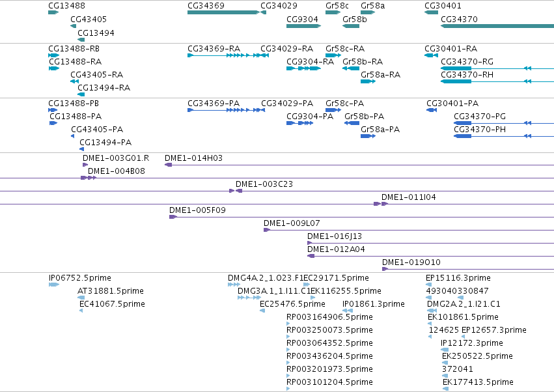
Task: Click transcript label CG13494-RA
Action: [x=104, y=88]
